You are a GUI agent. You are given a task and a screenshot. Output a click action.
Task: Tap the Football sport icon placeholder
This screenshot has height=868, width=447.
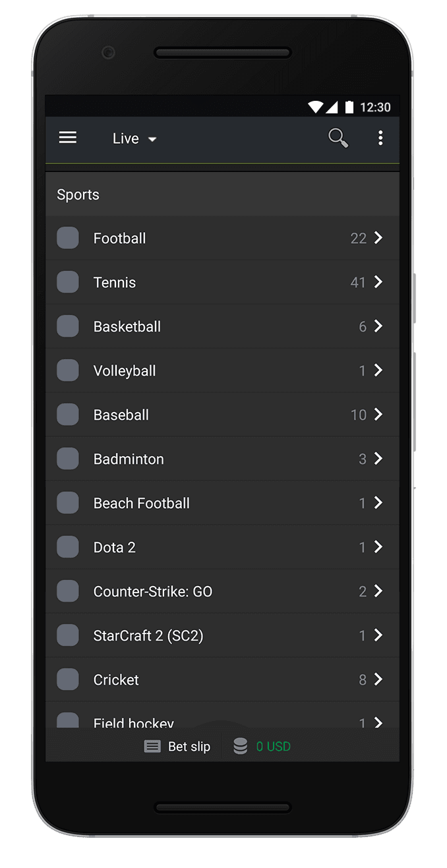click(68, 238)
